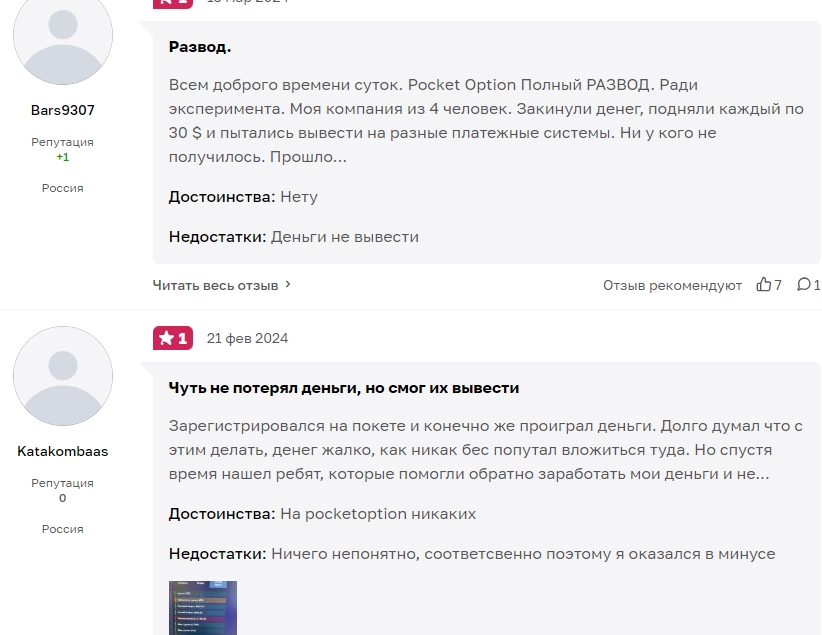Viewport: 822px width, 635px height.
Task: Click Katakombaas reputation value 0
Action: (x=63, y=498)
